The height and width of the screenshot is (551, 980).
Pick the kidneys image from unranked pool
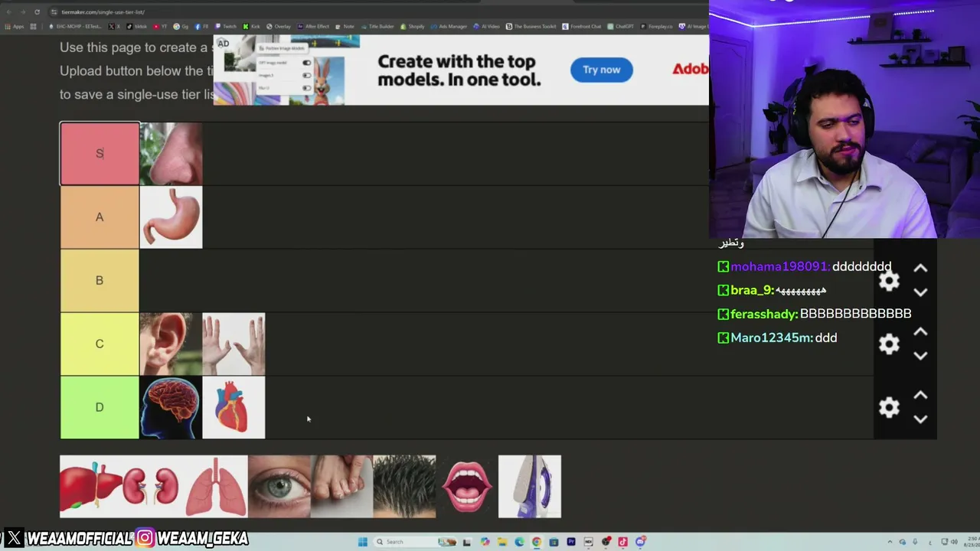click(x=154, y=487)
